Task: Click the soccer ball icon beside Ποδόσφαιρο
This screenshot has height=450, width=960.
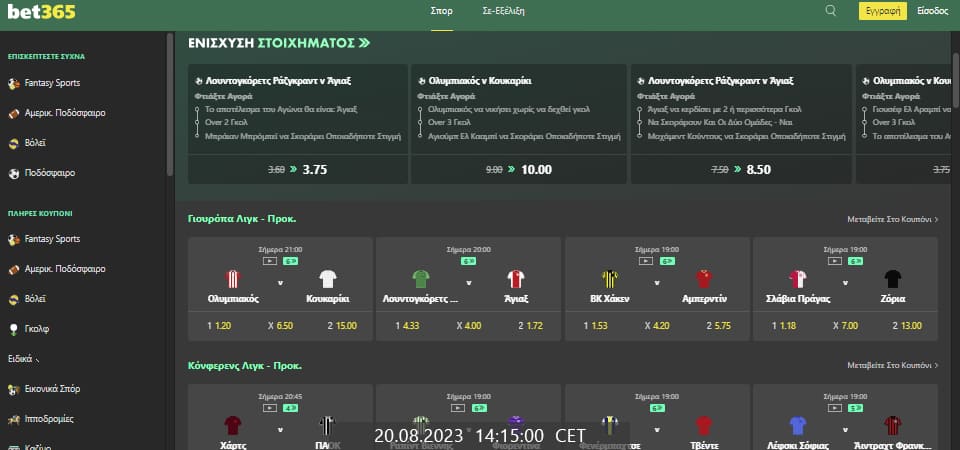Action: click(14, 173)
